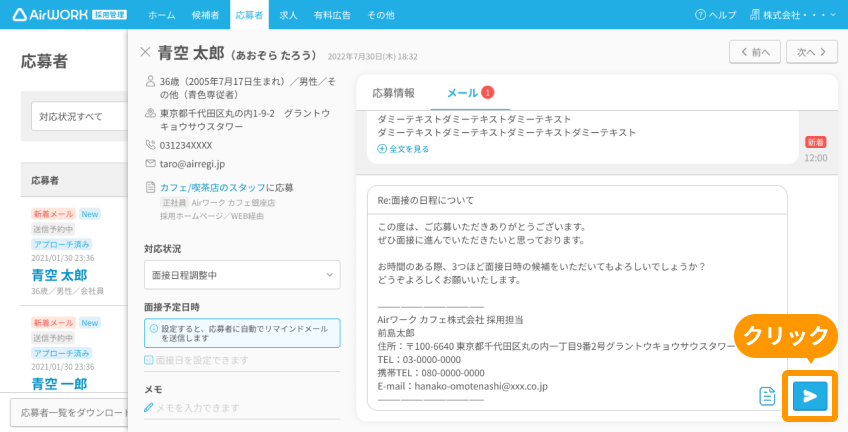This screenshot has width=848, height=432.
Task: Click the phone icon beside 031234XXXX
Action: coord(150,145)
